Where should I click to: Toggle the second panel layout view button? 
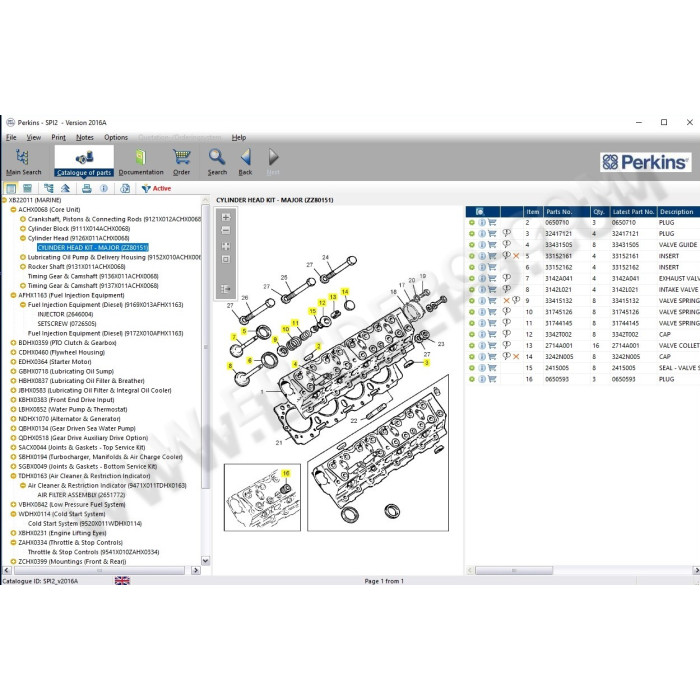pos(27,188)
